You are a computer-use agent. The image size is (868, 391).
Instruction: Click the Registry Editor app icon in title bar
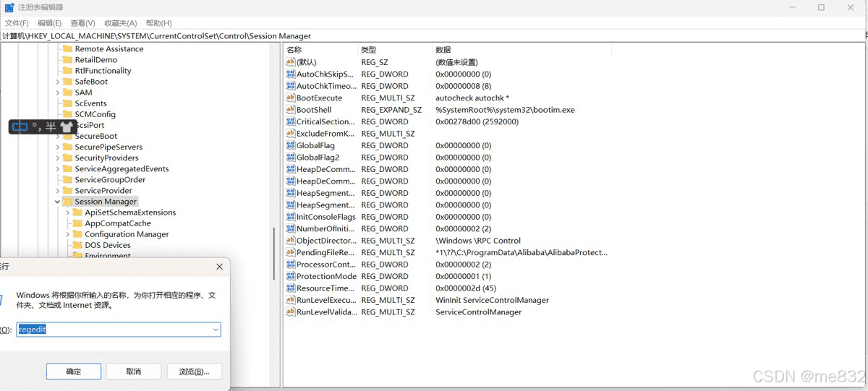pyautogui.click(x=9, y=7)
